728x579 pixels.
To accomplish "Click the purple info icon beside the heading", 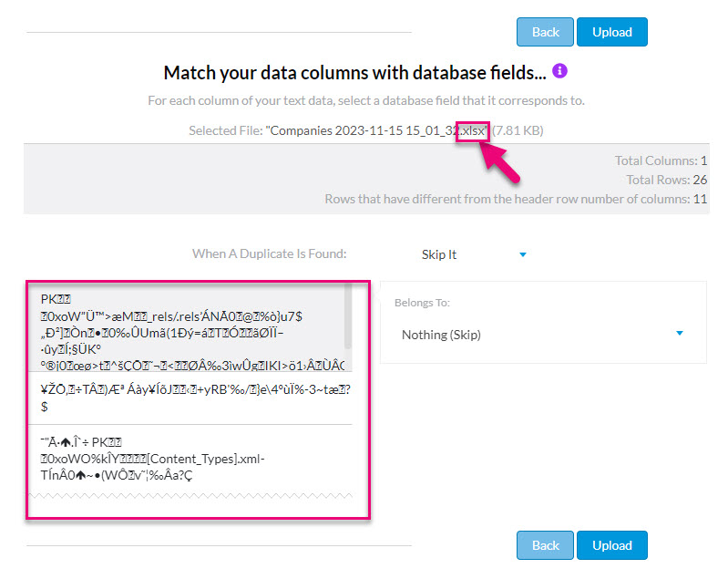I will 560,71.
